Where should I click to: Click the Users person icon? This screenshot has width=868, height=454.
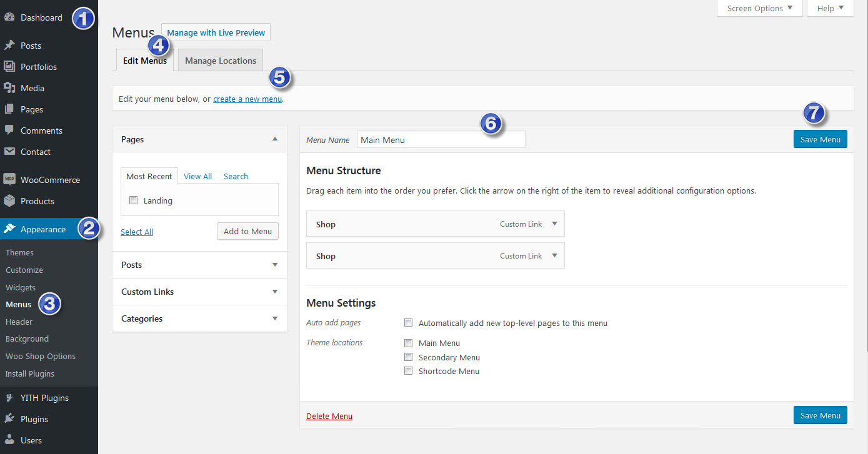[x=9, y=440]
